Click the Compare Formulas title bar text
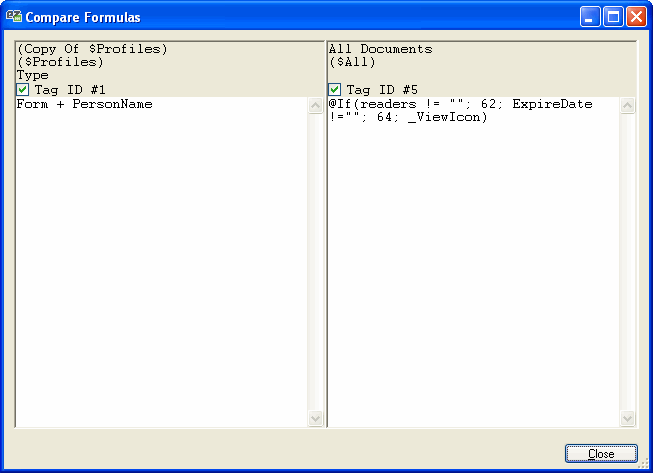Screen dimensions: 653x473 83,17
